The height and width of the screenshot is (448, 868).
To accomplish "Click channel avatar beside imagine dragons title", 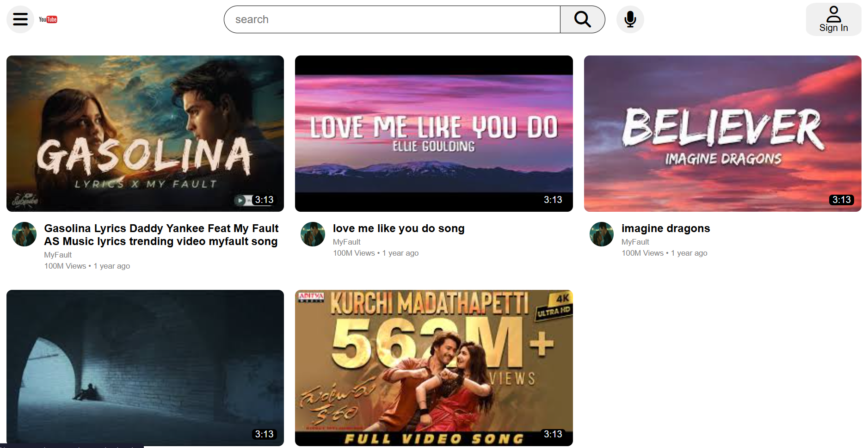I will coord(602,234).
